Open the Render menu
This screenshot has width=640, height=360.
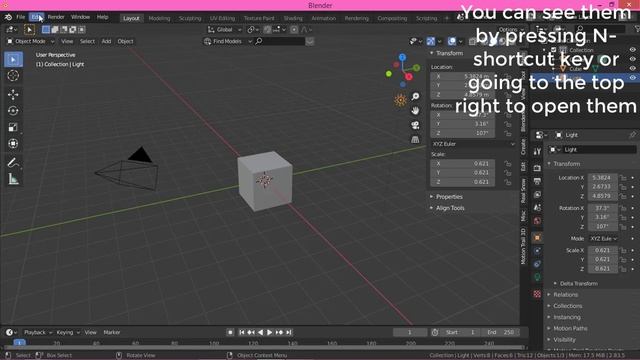click(56, 17)
